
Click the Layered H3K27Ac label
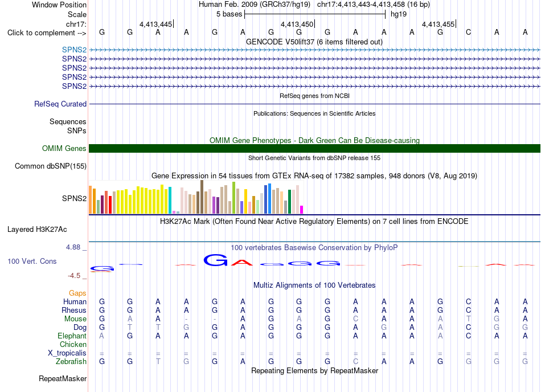pos(37,230)
